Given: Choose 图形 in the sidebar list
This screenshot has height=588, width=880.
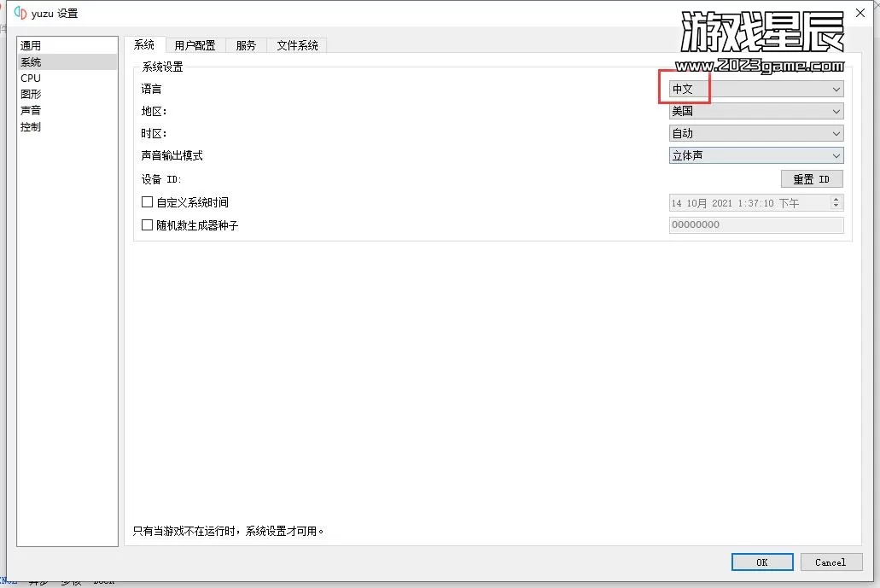Looking at the screenshot, I should tap(31, 94).
